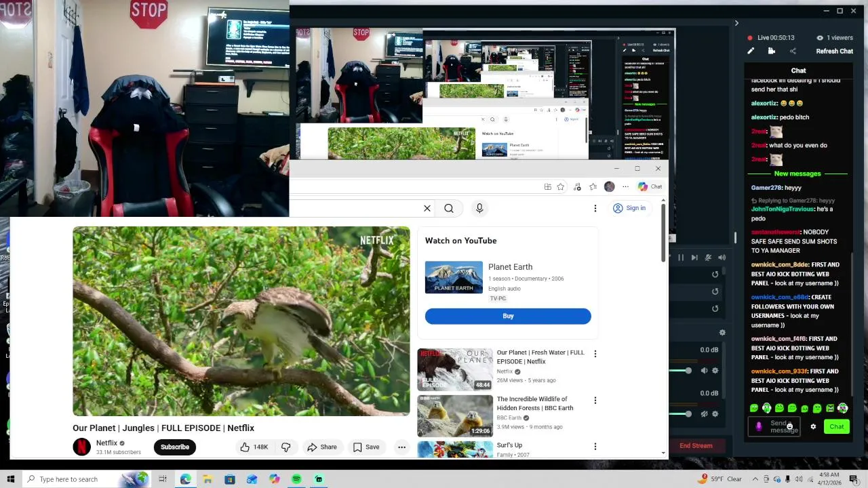The image size is (868, 488).
Task: Open the Netflix channel avatar
Action: click(x=81, y=447)
